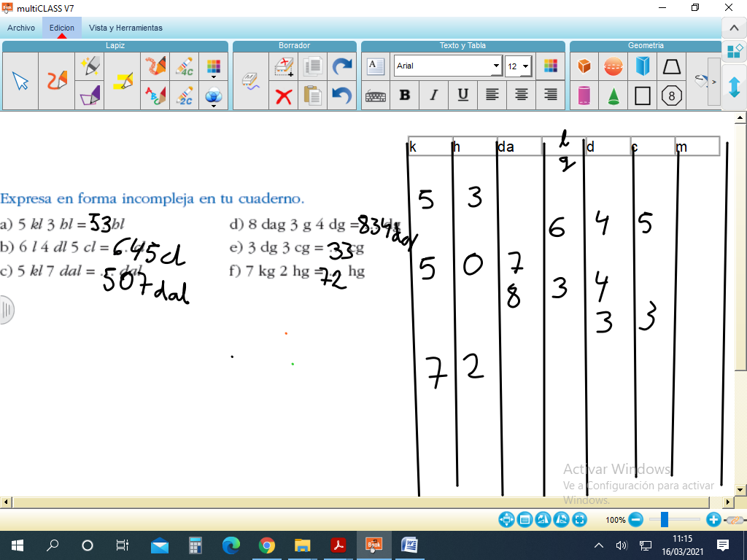Select the 2C two-color pencil
The width and height of the screenshot is (747, 560).
(x=185, y=96)
